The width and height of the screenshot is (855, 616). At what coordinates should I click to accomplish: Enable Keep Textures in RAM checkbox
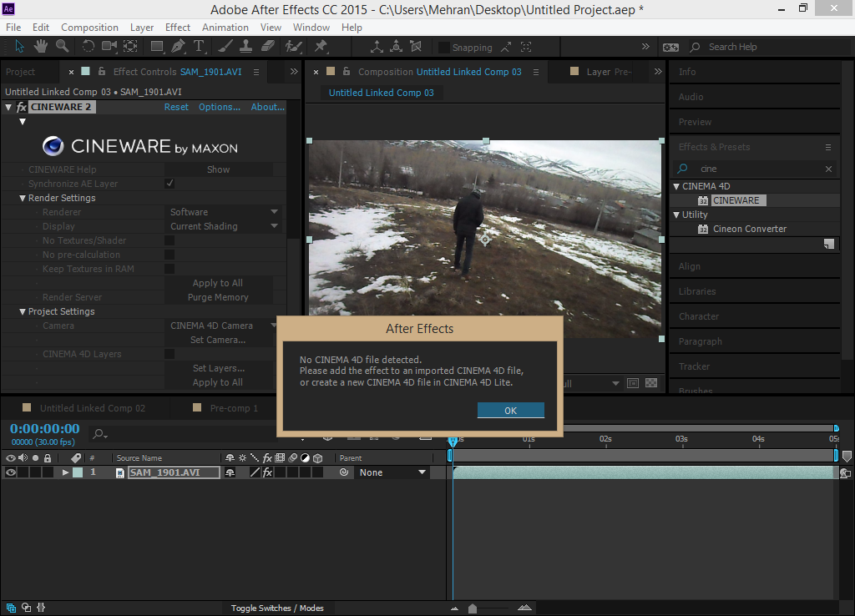tap(169, 269)
